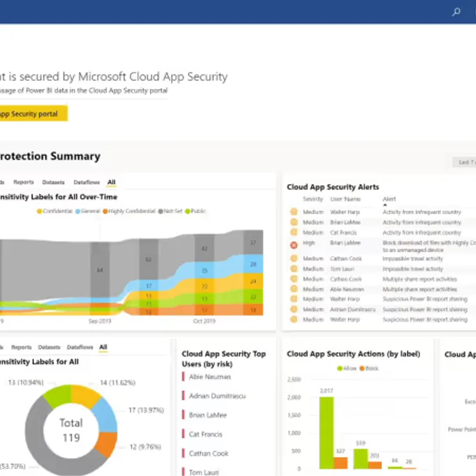Click the Allow legend dot
476x476 pixels.
point(340,368)
